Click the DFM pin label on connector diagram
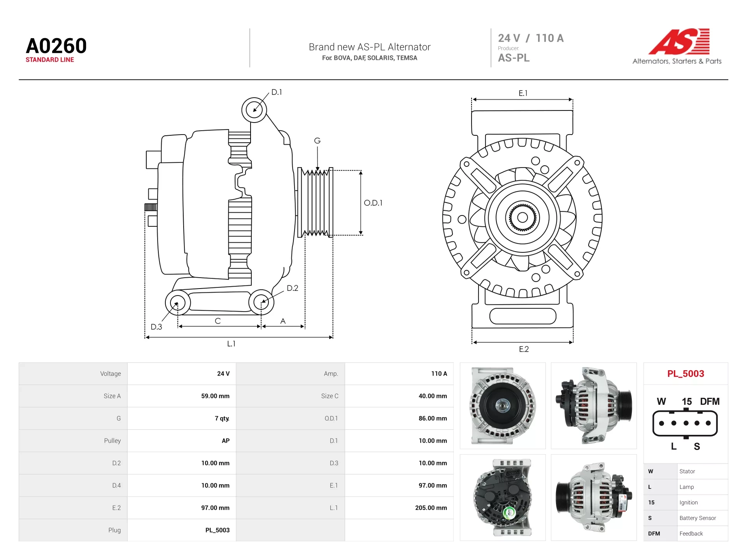747x560 pixels. point(710,402)
